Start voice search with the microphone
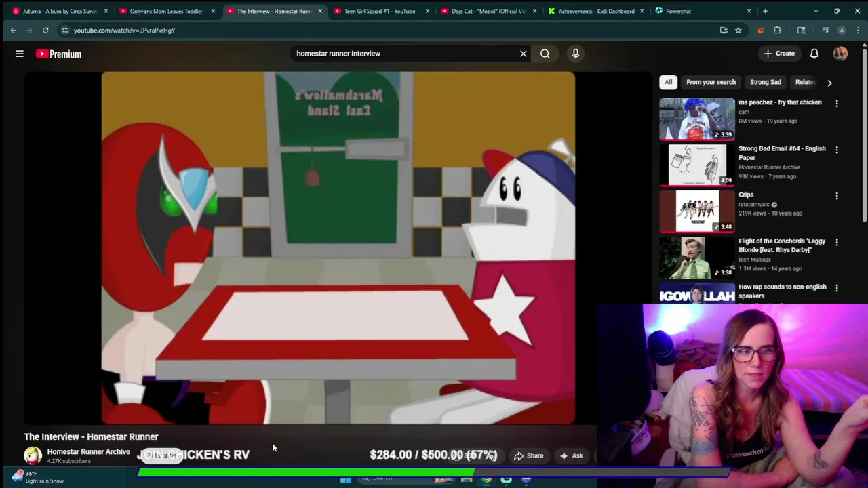The image size is (868, 488). pos(576,54)
